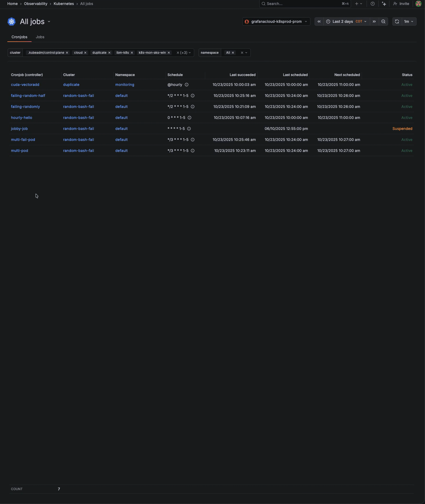The width and height of the screenshot is (425, 504).
Task: Show schedule info icon for jobby-job
Action: coord(189,129)
